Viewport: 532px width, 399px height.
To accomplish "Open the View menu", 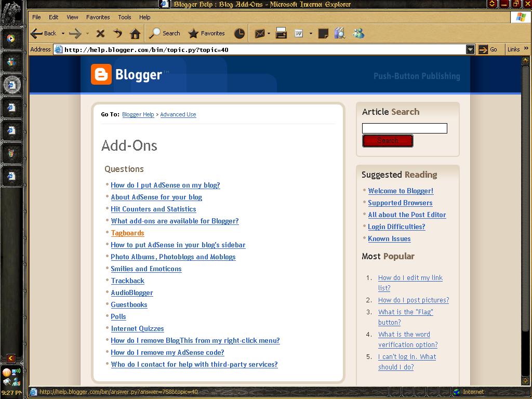I will (x=72, y=17).
